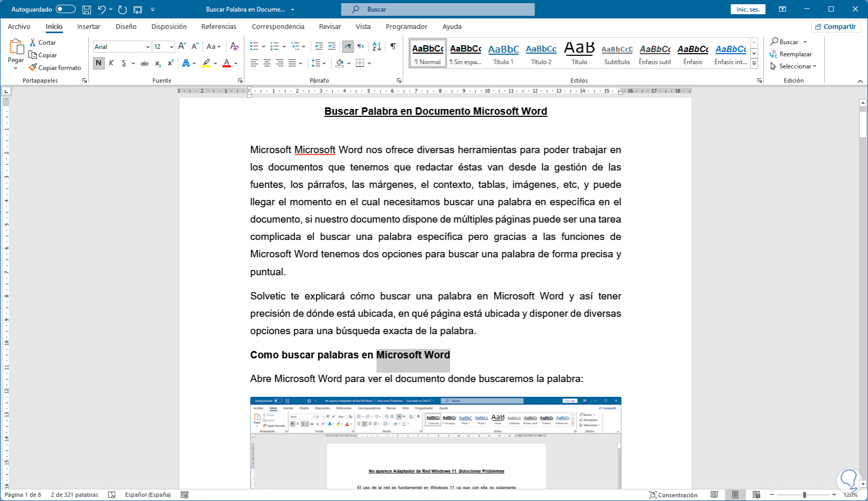This screenshot has width=868, height=501.
Task: Decrease the paragraph indent
Action: point(319,46)
